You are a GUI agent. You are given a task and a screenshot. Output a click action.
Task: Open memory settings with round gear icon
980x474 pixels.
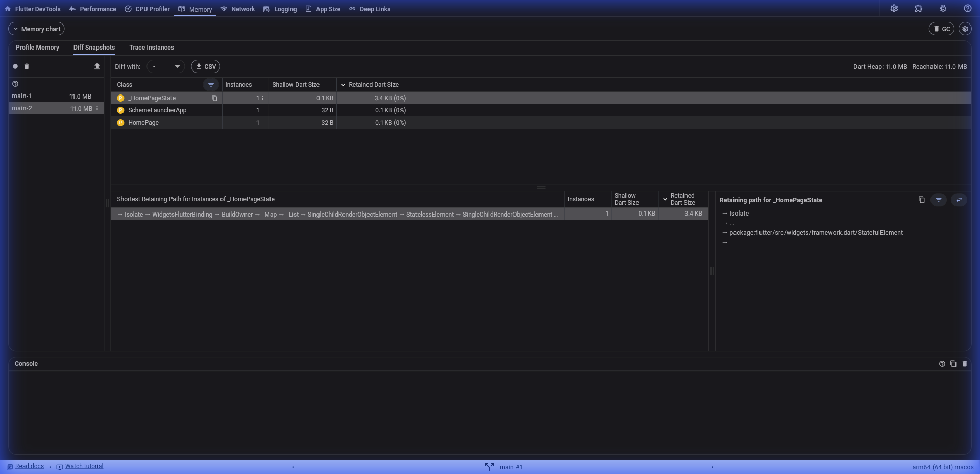click(965, 29)
